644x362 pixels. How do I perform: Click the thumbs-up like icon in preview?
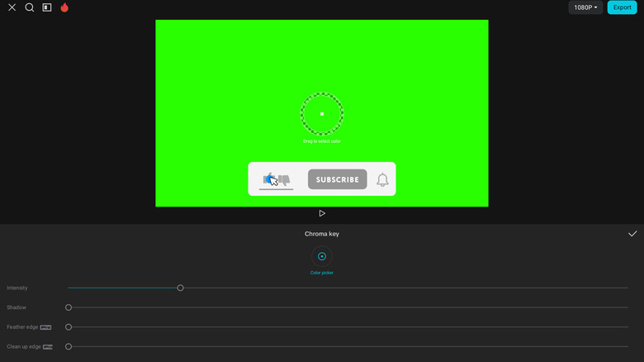coord(271,179)
